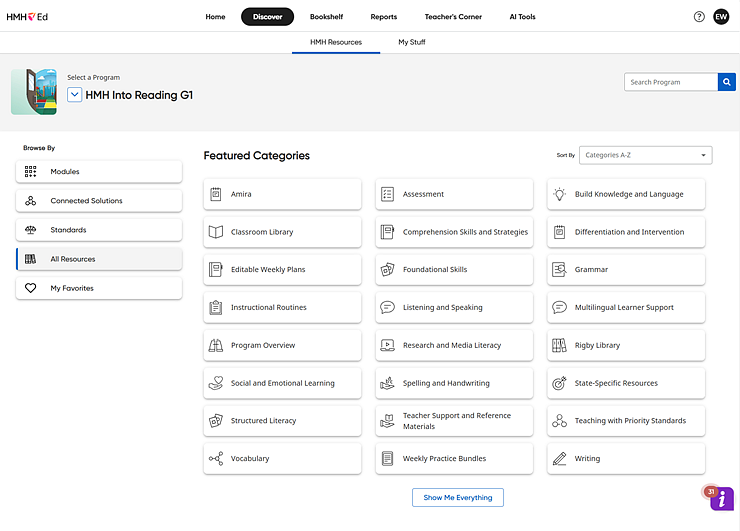This screenshot has width=740, height=531.
Task: Select All Resources in the sidebar
Action: point(99,259)
